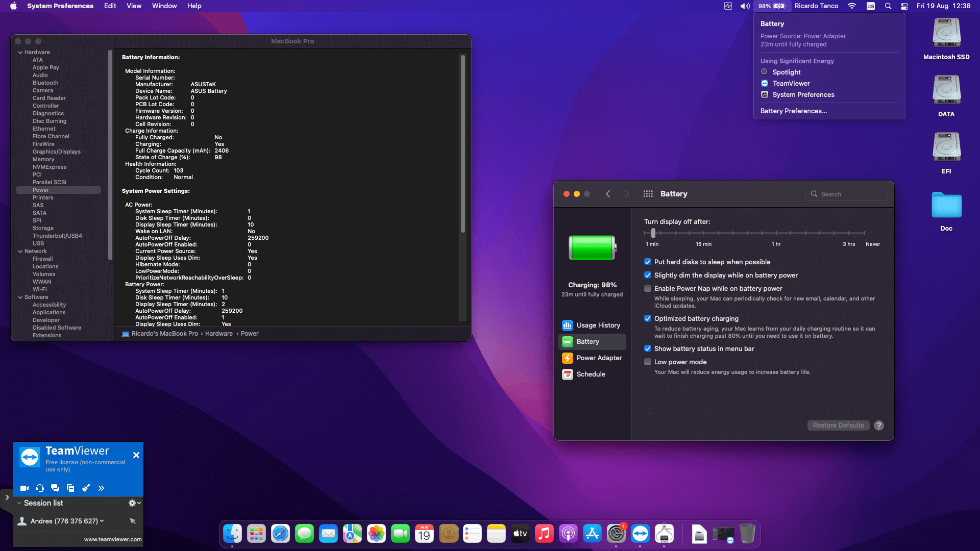Screen dimensions: 980x551
Task: Disable Optimized battery charging
Action: 648,318
